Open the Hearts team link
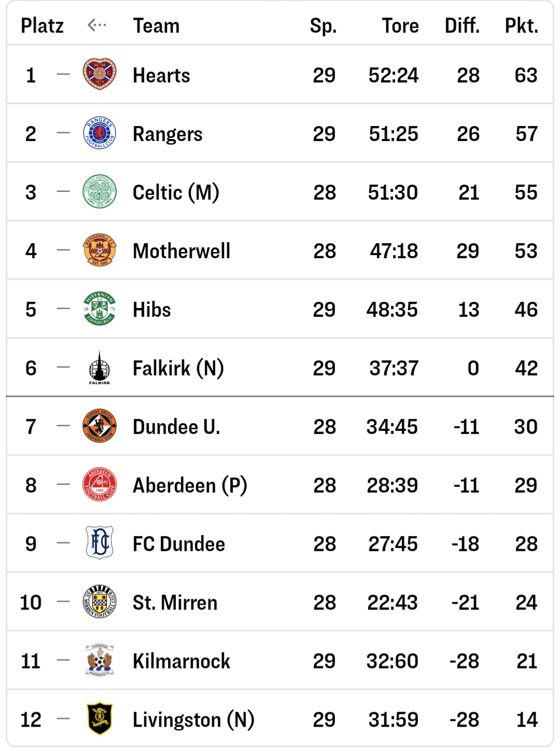 pos(161,76)
